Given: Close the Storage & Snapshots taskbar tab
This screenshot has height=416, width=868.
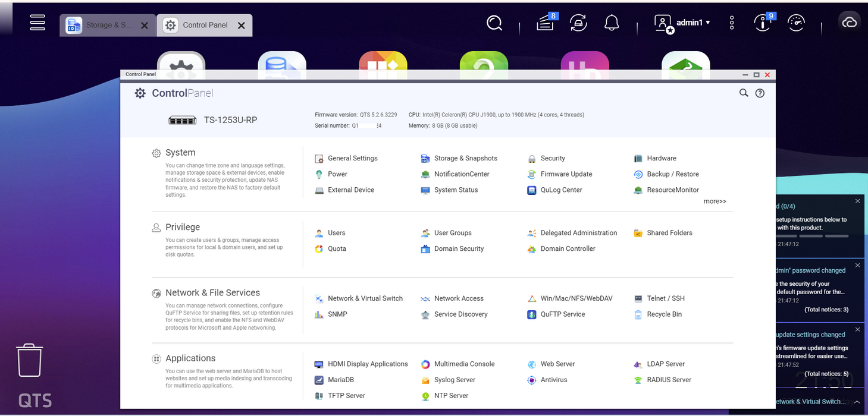Looking at the screenshot, I should click(145, 26).
